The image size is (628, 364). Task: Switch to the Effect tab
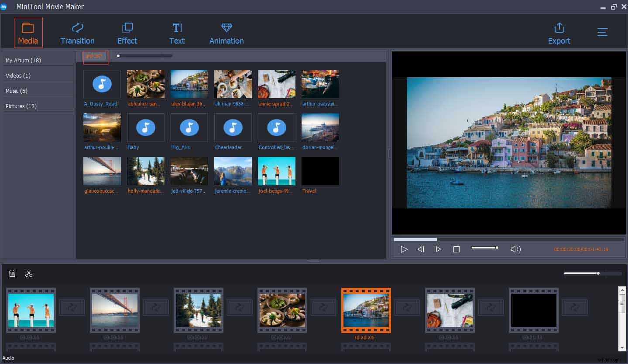(127, 34)
